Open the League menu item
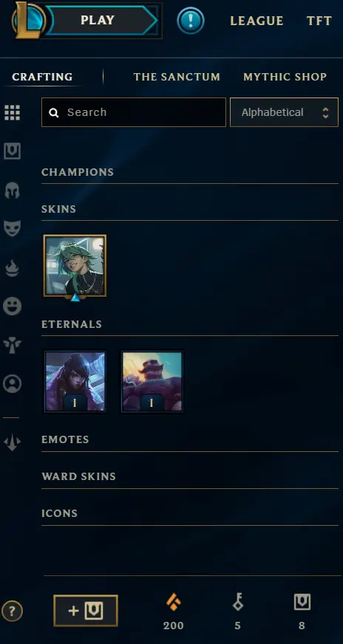 [x=257, y=21]
